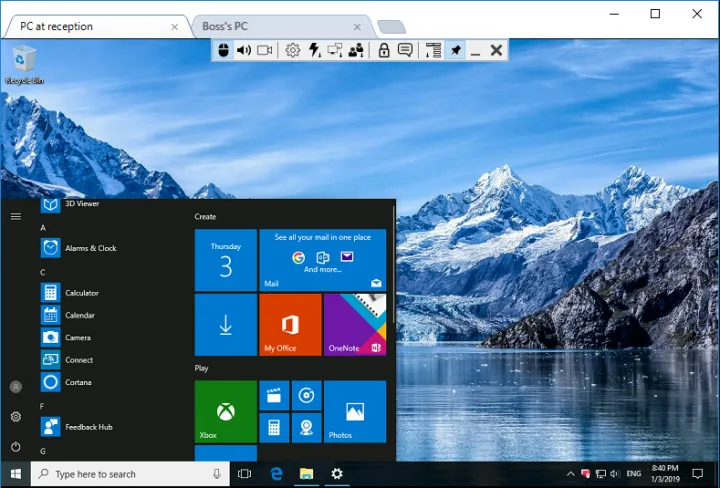Open the monitor selection dropdown
The height and width of the screenshot is (488, 720).
[335, 50]
